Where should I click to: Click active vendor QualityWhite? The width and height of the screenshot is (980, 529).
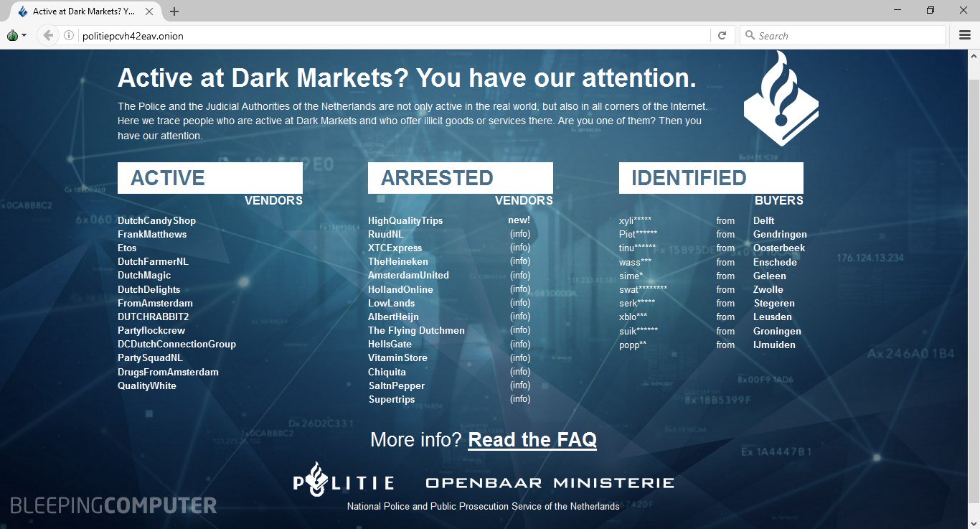(x=147, y=385)
